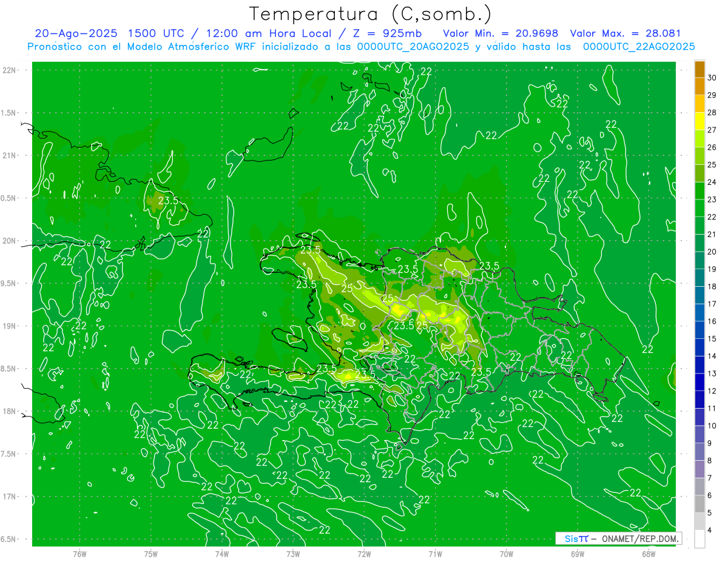Click the 'SisTT - ONAMET/REP.DOM.' credit label
This screenshot has width=728, height=562.
[618, 538]
